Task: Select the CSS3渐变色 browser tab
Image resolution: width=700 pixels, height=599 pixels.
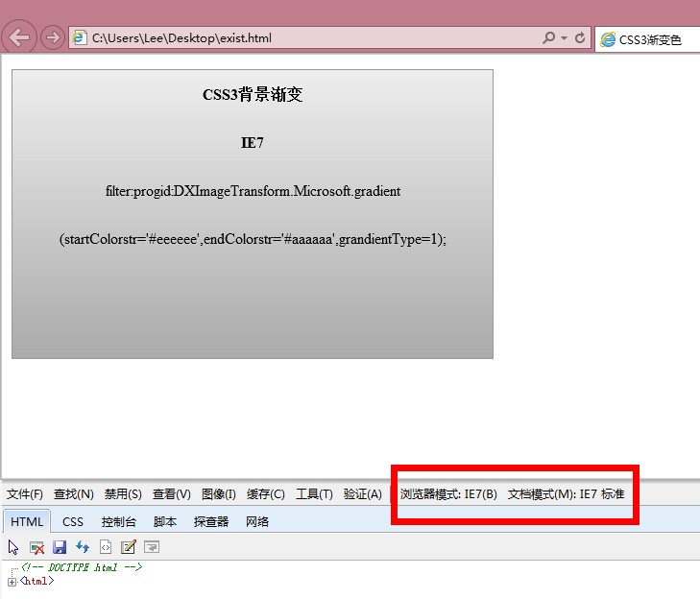Action: point(647,39)
